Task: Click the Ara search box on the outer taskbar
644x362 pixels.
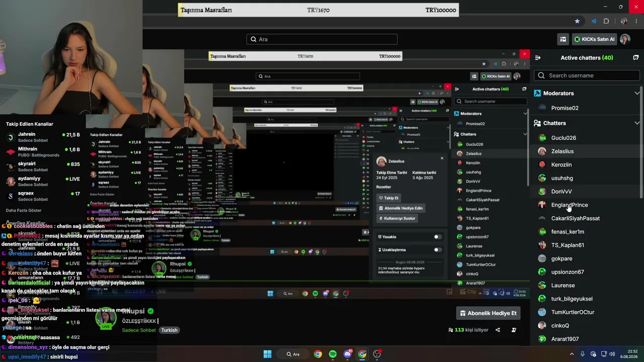Action: pyautogui.click(x=293, y=354)
